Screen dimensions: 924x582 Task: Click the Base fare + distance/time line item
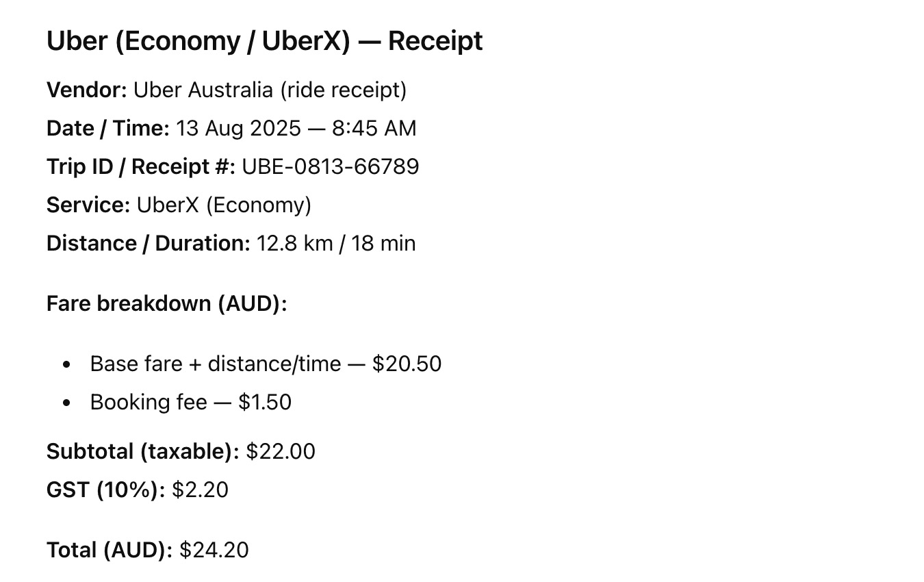click(x=215, y=364)
